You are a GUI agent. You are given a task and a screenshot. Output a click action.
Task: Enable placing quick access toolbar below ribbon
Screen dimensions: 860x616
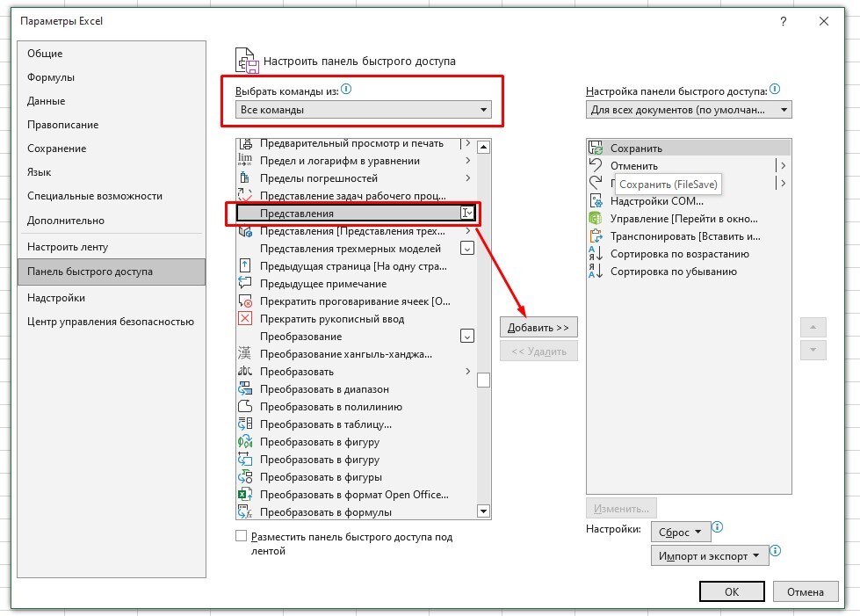(241, 536)
